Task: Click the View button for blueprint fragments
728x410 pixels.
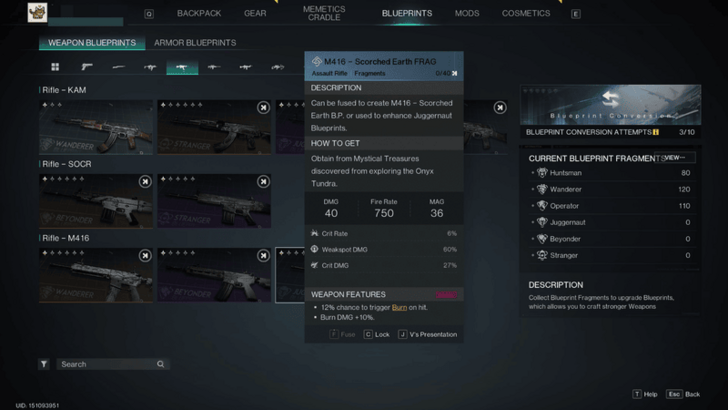Action: pos(676,158)
